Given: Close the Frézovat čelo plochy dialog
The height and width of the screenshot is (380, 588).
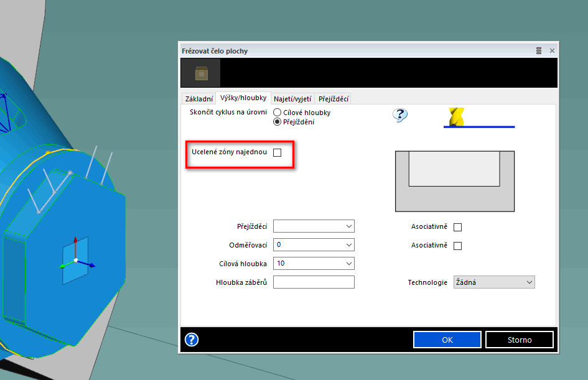Looking at the screenshot, I should click(551, 51).
